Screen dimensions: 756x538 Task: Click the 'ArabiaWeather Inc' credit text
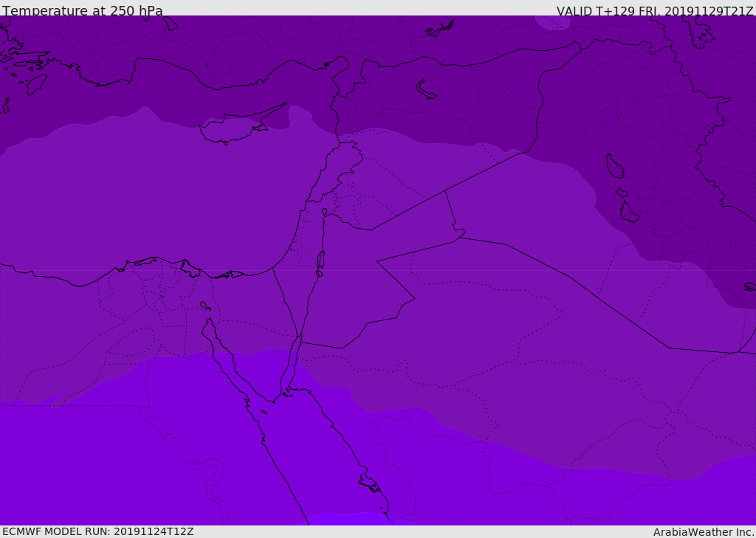point(703,532)
